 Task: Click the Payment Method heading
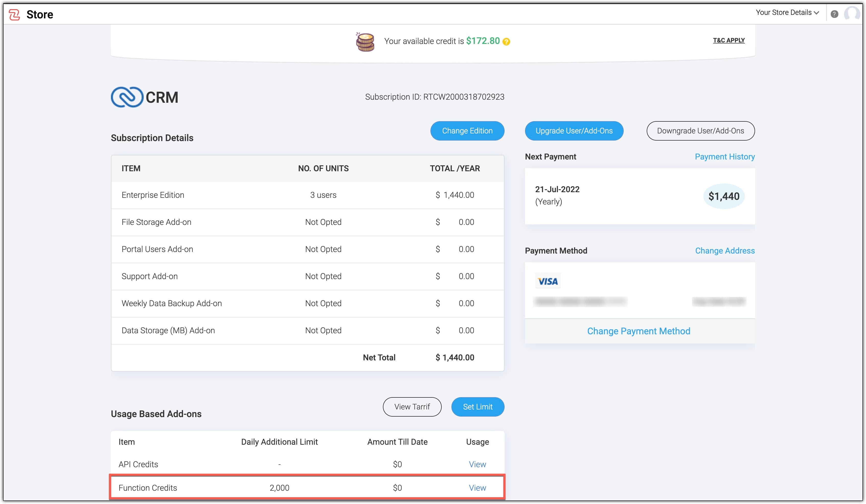tap(556, 251)
